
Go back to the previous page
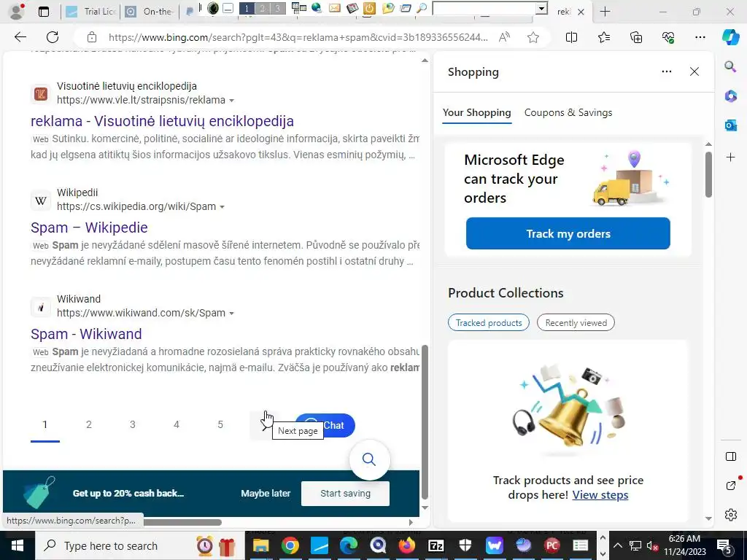20,37
